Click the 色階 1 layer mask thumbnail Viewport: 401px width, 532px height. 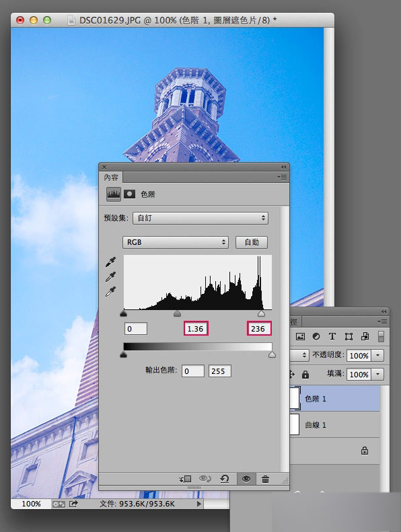(295, 398)
